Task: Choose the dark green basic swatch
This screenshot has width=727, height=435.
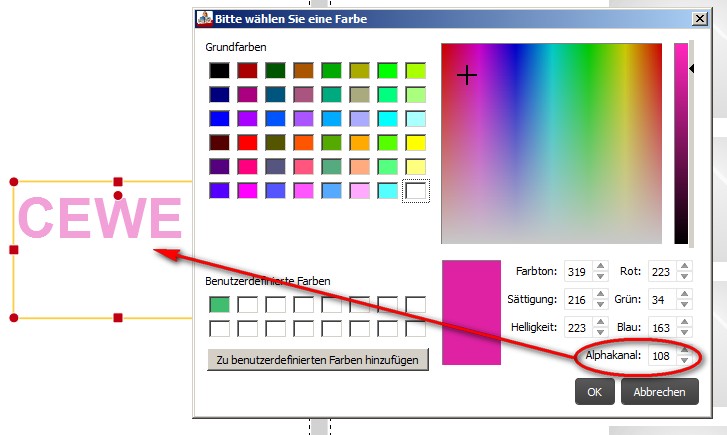Action: [x=275, y=70]
